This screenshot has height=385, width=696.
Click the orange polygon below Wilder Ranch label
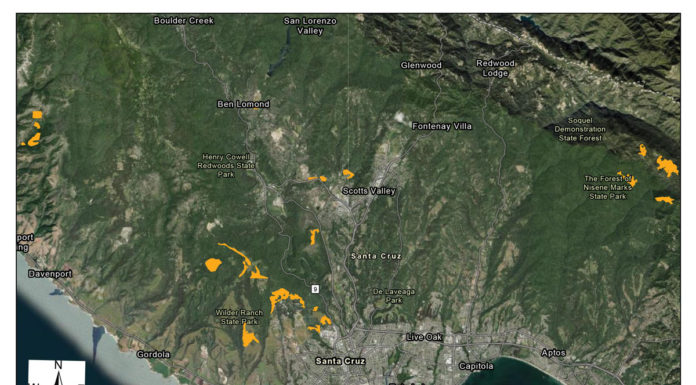249,335
